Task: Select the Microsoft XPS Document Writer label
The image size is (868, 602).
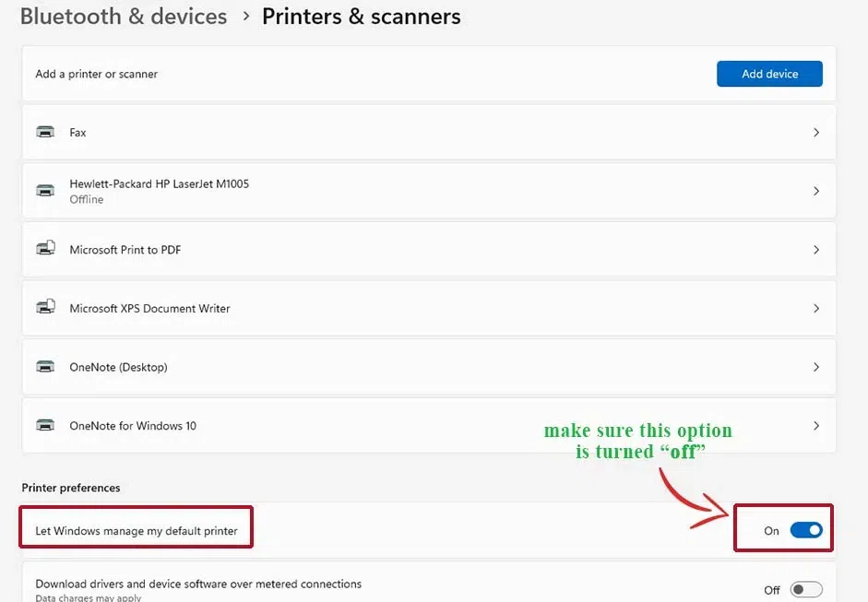Action: (149, 308)
